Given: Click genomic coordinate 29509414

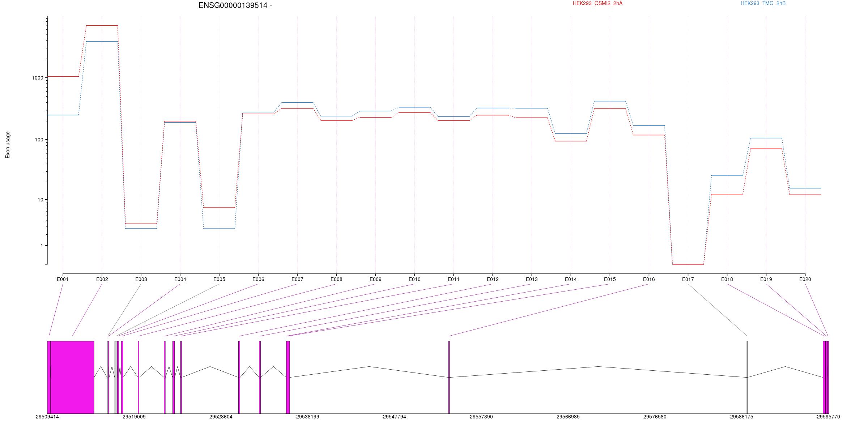Looking at the screenshot, I should point(47,417).
